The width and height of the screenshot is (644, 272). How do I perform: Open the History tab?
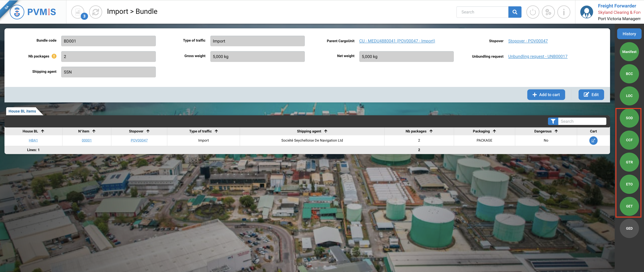coord(629,34)
